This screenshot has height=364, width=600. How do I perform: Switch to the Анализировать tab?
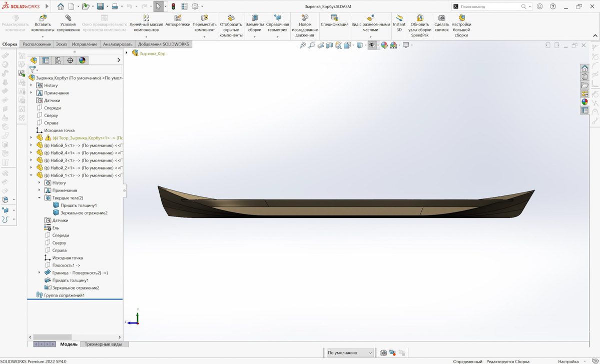[118, 44]
